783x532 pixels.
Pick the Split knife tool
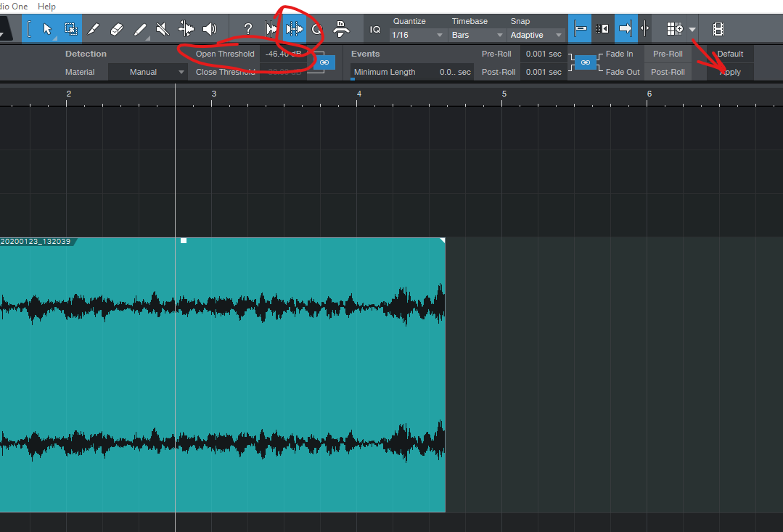point(94,29)
